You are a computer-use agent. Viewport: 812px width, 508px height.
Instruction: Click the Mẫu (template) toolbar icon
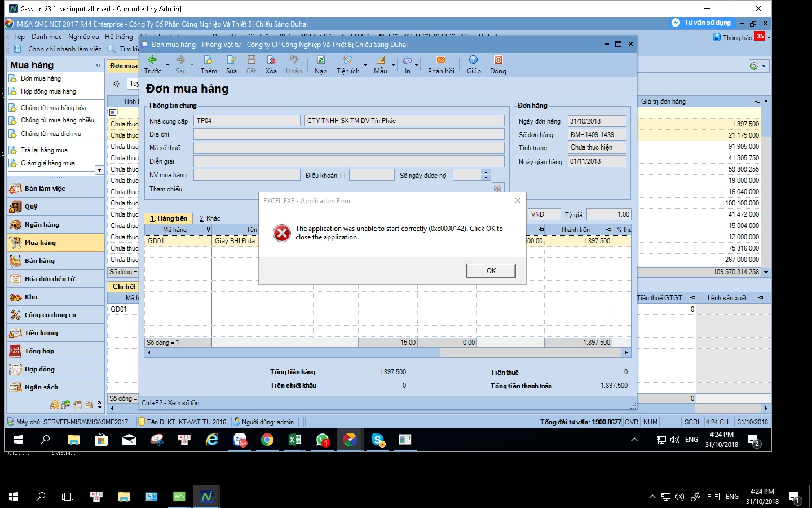[x=381, y=64]
